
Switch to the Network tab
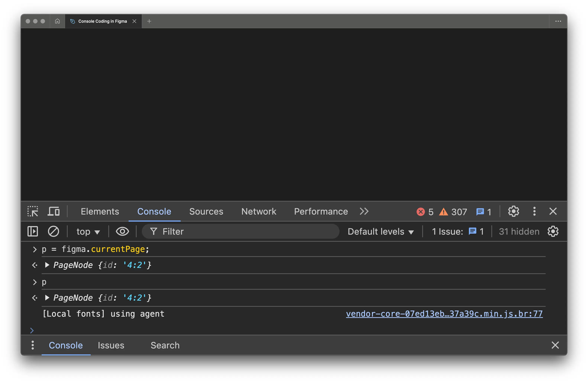[x=259, y=212]
